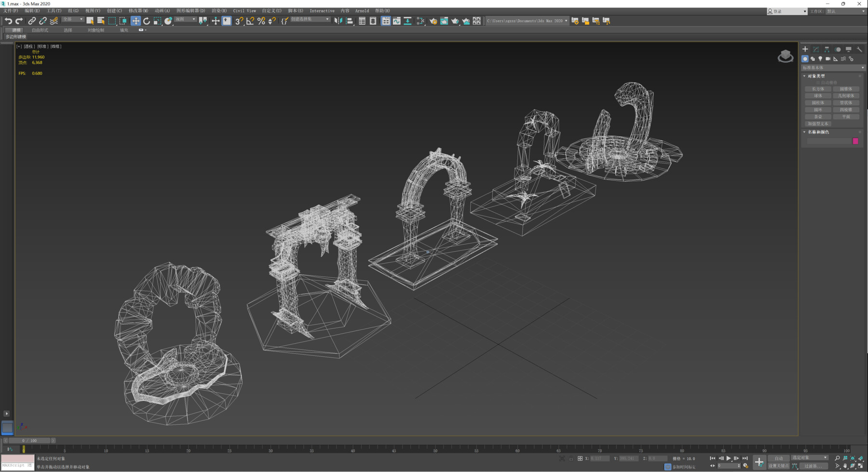
Task: Open the Arnold menu
Action: click(362, 11)
